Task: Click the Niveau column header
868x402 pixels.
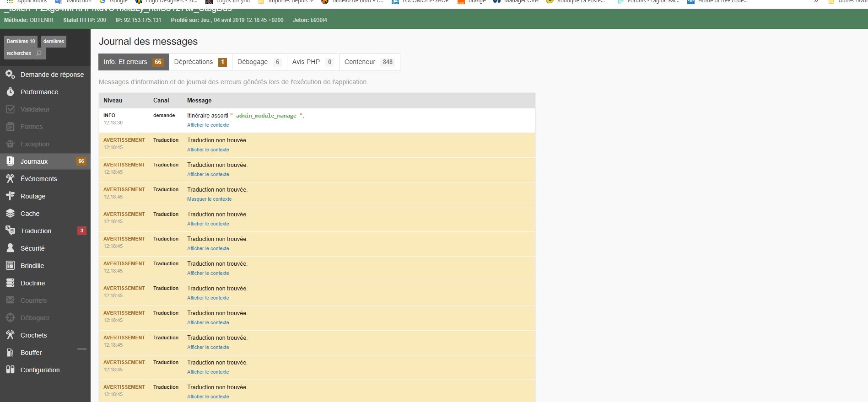Action: pos(113,100)
